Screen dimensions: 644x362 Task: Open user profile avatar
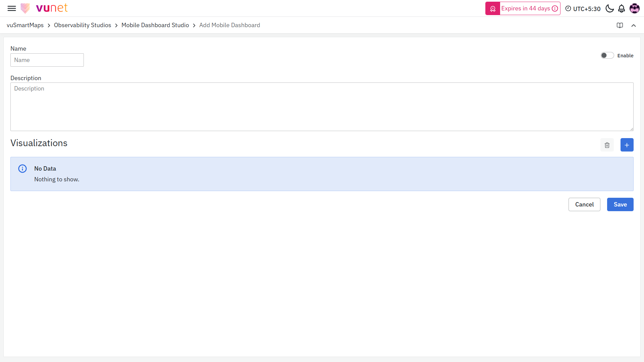click(x=634, y=8)
